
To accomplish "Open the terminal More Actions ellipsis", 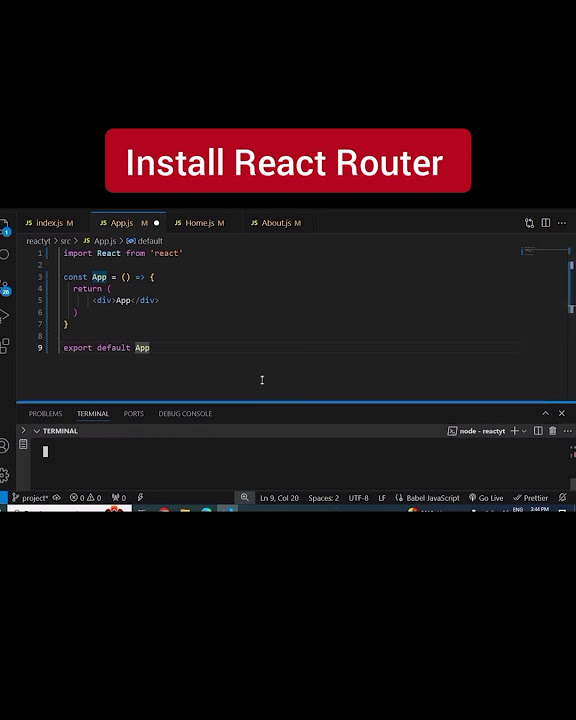I will pyautogui.click(x=568, y=431).
